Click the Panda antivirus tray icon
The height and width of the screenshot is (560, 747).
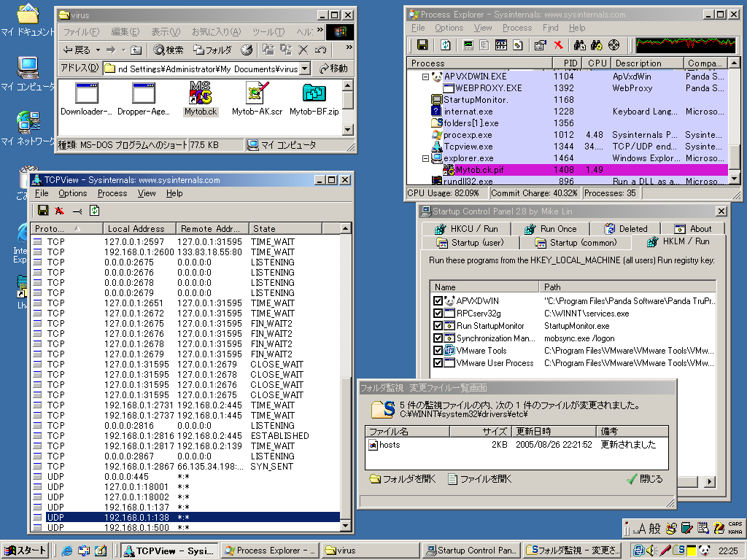(705, 551)
